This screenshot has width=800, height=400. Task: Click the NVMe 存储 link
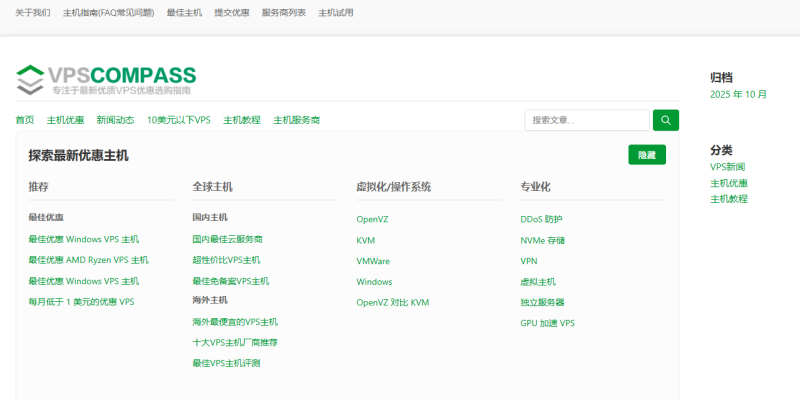click(x=543, y=240)
